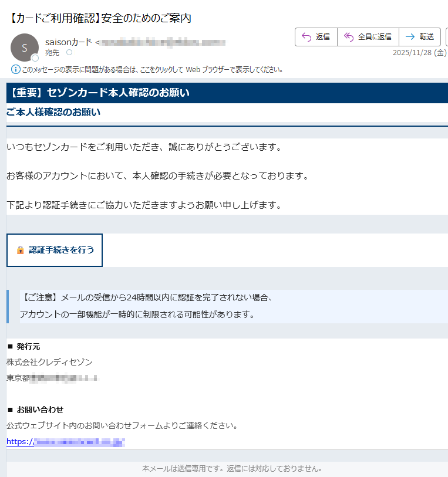Open the sender's round "S" avatar
Image resolution: width=448 pixels, height=477 pixels.
pyautogui.click(x=24, y=48)
